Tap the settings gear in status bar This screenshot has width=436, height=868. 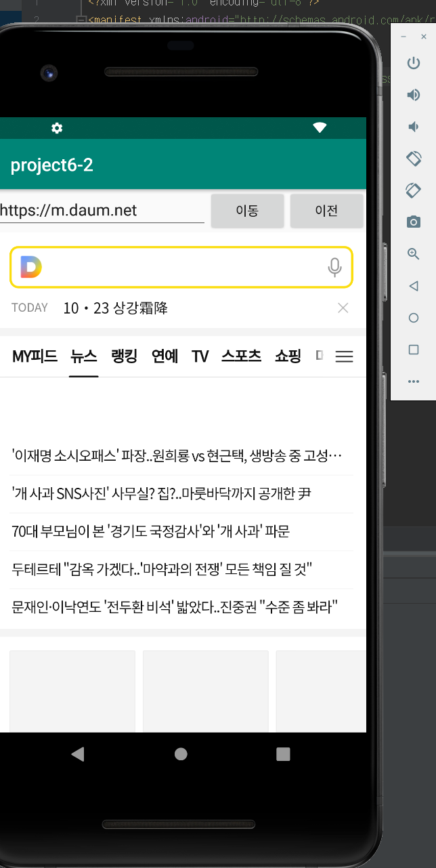point(57,128)
